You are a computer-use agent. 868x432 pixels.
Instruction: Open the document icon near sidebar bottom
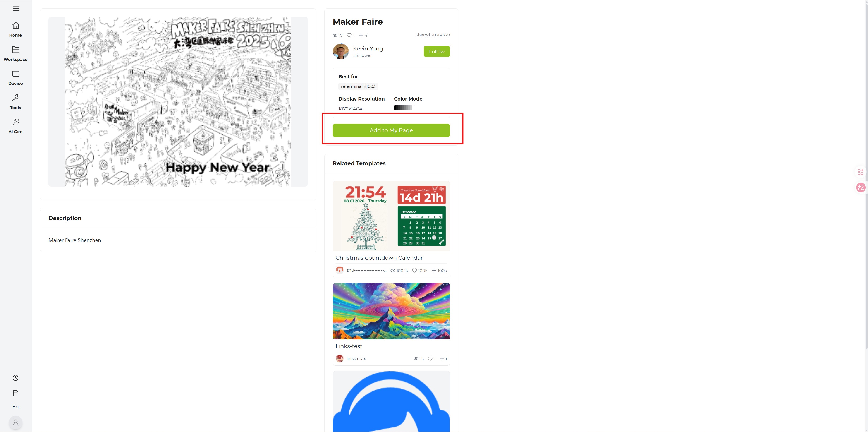pos(15,393)
